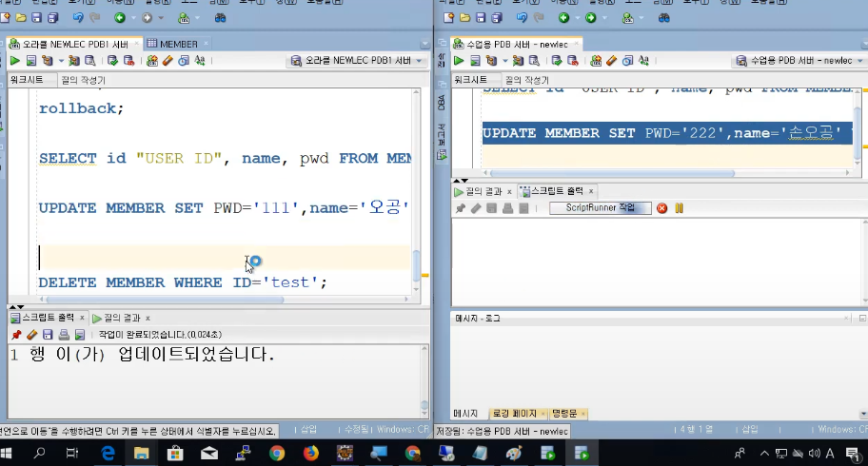The width and height of the screenshot is (868, 466).
Task: Clear left script output with eraser
Action: [x=31, y=334]
